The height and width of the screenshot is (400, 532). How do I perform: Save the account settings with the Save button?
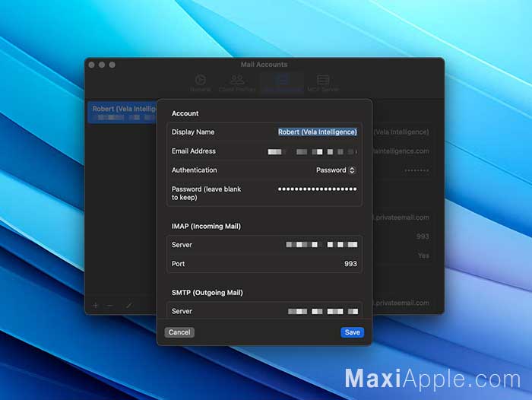pyautogui.click(x=352, y=332)
